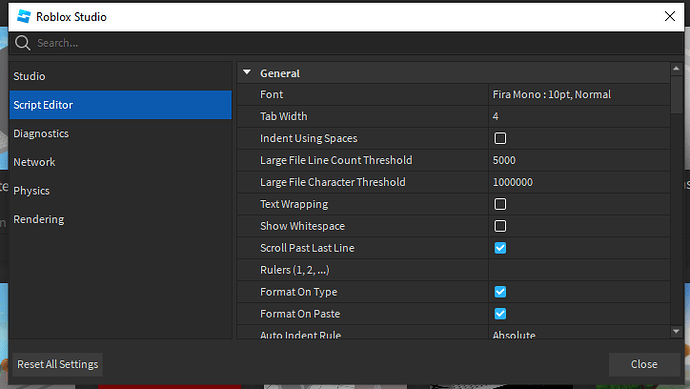The image size is (690, 389).
Task: Click the Scroll Past Last Line label
Action: 307,248
